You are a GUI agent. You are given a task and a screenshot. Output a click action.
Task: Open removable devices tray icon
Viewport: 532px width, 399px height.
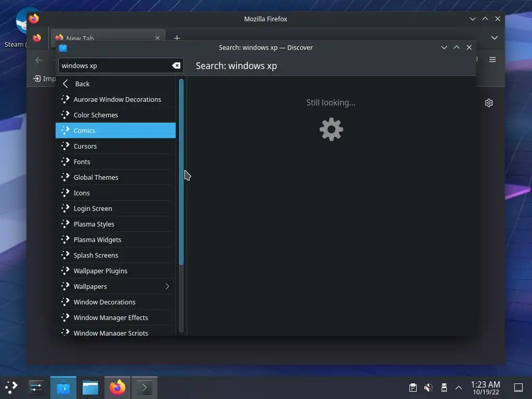[x=444, y=387]
